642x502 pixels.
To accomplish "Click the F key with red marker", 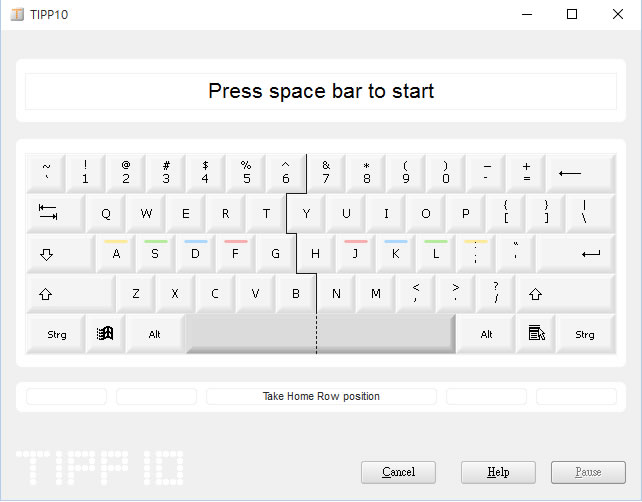I will coord(235,253).
